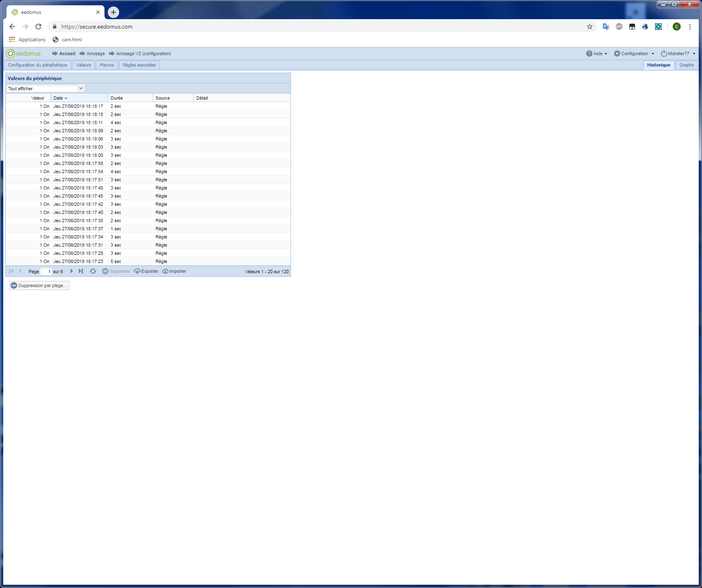Open Chrome three-dot menu
Viewport: 702px width, 588px height.
coord(690,27)
